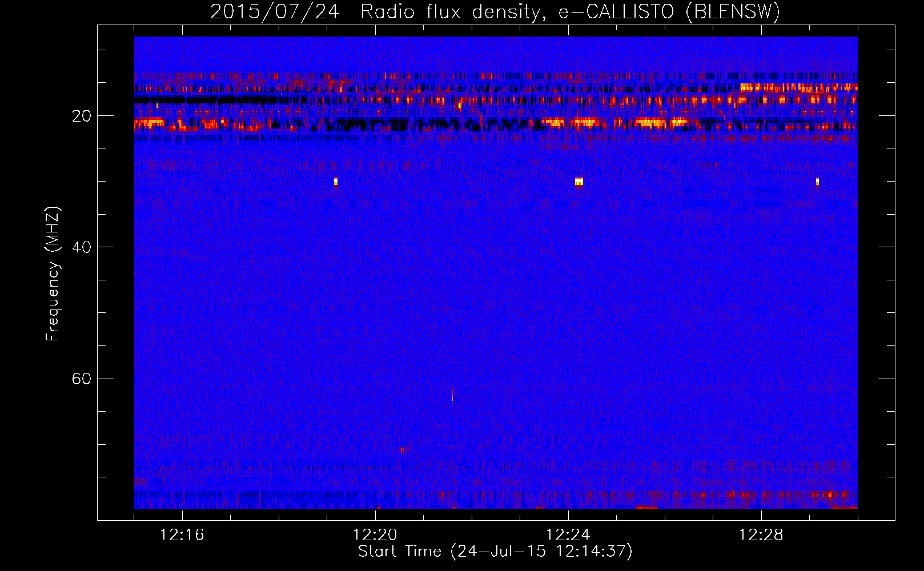This screenshot has height=571, width=924.
Task: Click the bright 30 MHz burst just after 12:24
Action: [x=579, y=182]
